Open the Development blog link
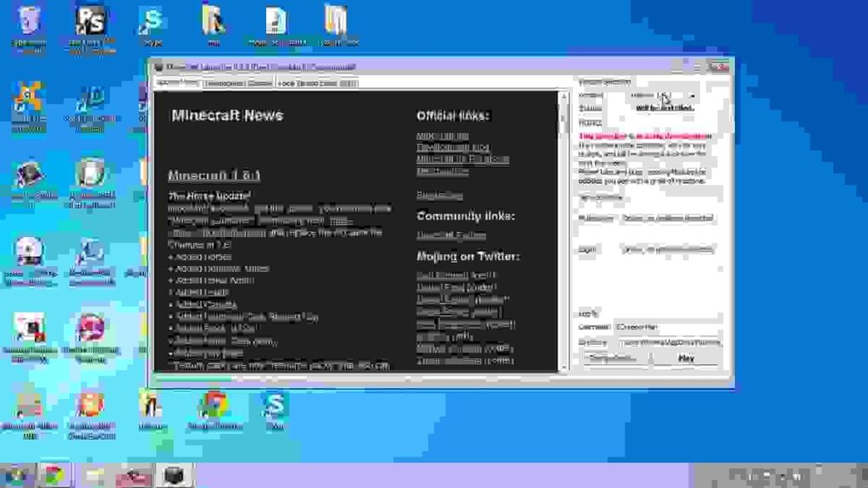Image resolution: width=868 pixels, height=488 pixels. pos(453,147)
